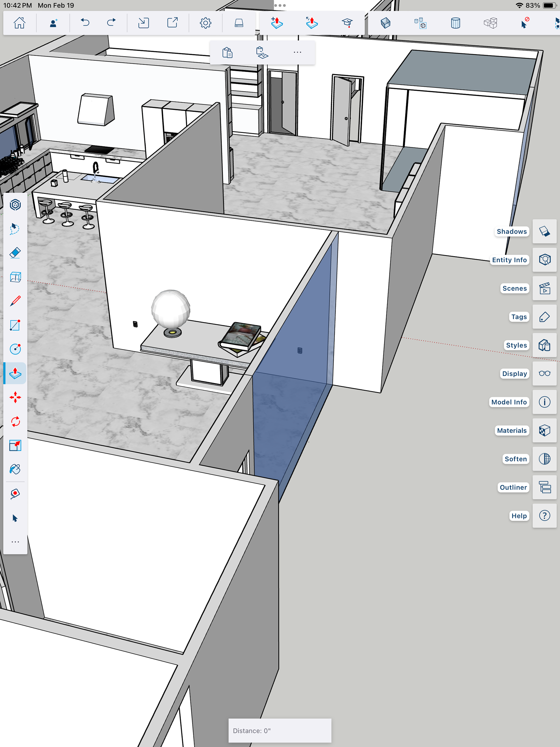Select the red Pencil line tool
Screen dimensions: 560x747
pos(15,301)
